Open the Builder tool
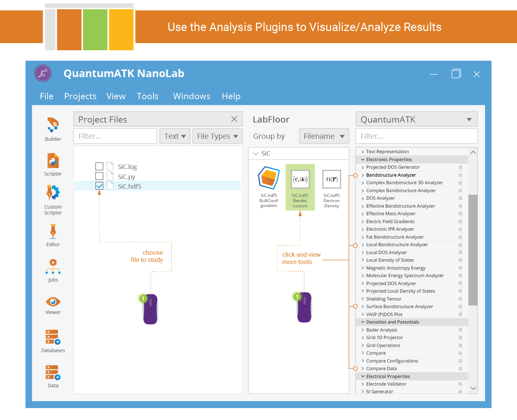The height and width of the screenshot is (420, 517). click(x=53, y=129)
